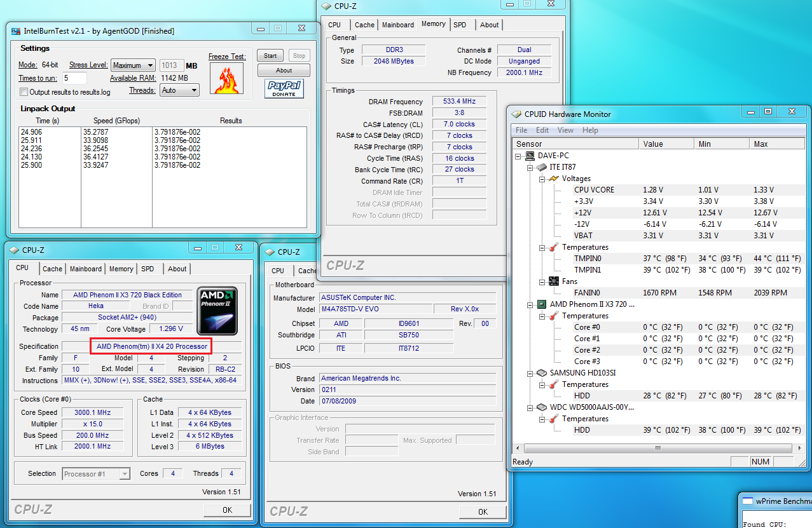Click the PayPal Donate image button
The width and height of the screenshot is (812, 528).
pyautogui.click(x=284, y=89)
